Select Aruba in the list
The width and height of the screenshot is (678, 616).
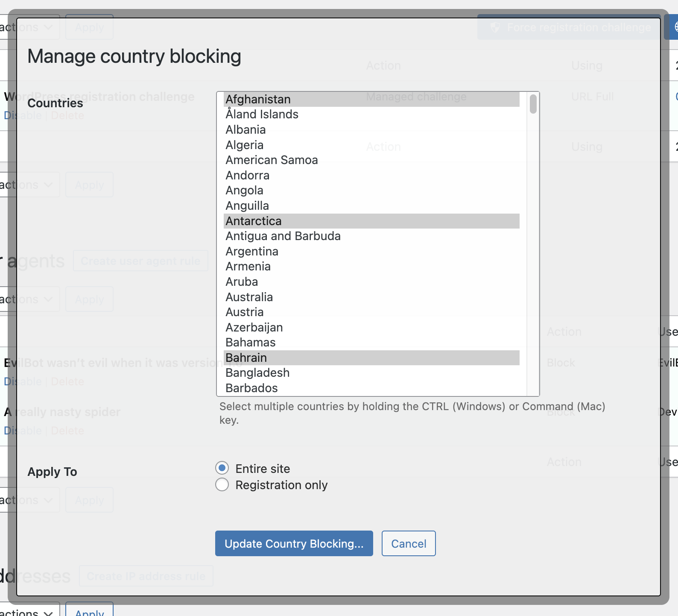point(371,282)
